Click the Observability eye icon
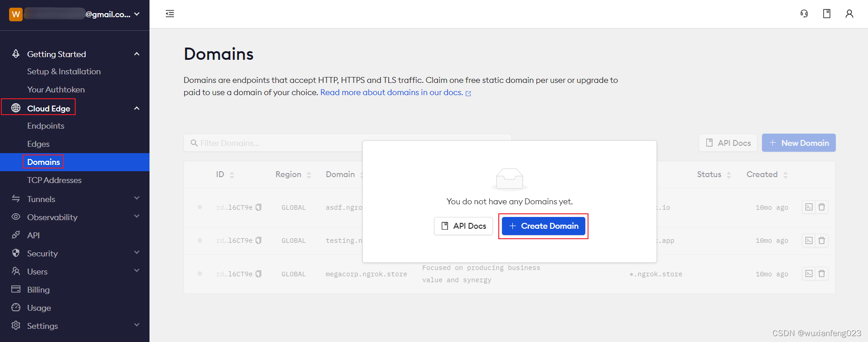Image resolution: width=868 pixels, height=342 pixels. tap(16, 217)
